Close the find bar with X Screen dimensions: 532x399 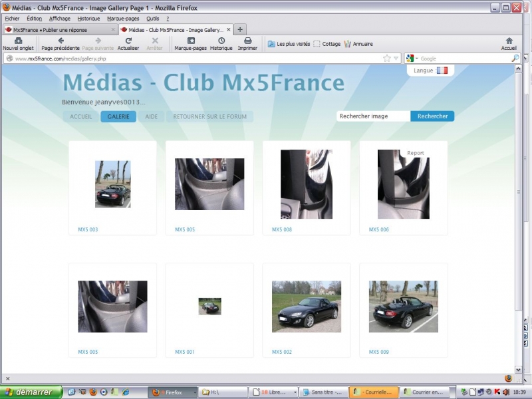pyautogui.click(x=8, y=378)
